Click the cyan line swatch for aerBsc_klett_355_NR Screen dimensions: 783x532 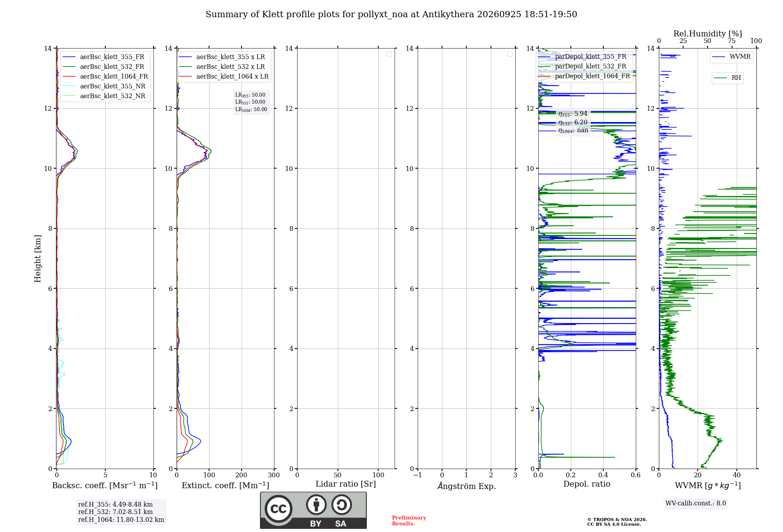click(x=69, y=86)
